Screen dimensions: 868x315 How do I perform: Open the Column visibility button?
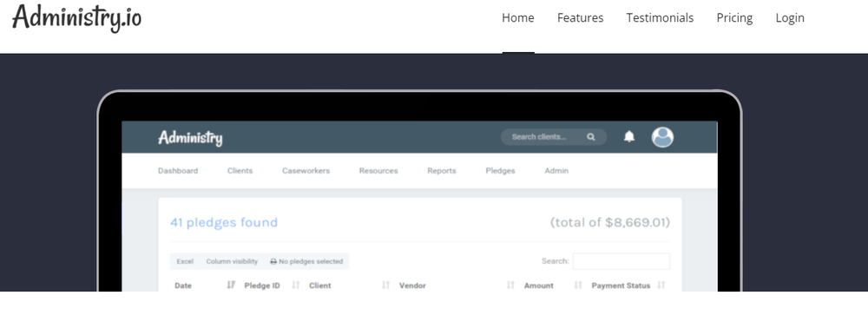click(x=232, y=261)
